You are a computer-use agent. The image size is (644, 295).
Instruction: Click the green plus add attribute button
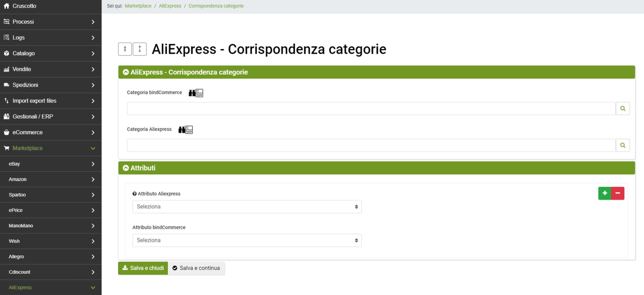tap(605, 193)
